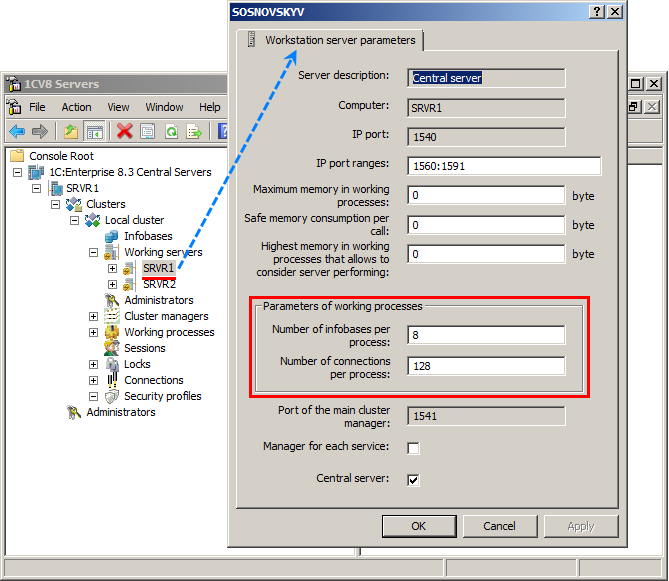This screenshot has width=669, height=581.
Task: Click the Local cluster node icon
Action: click(x=93, y=220)
